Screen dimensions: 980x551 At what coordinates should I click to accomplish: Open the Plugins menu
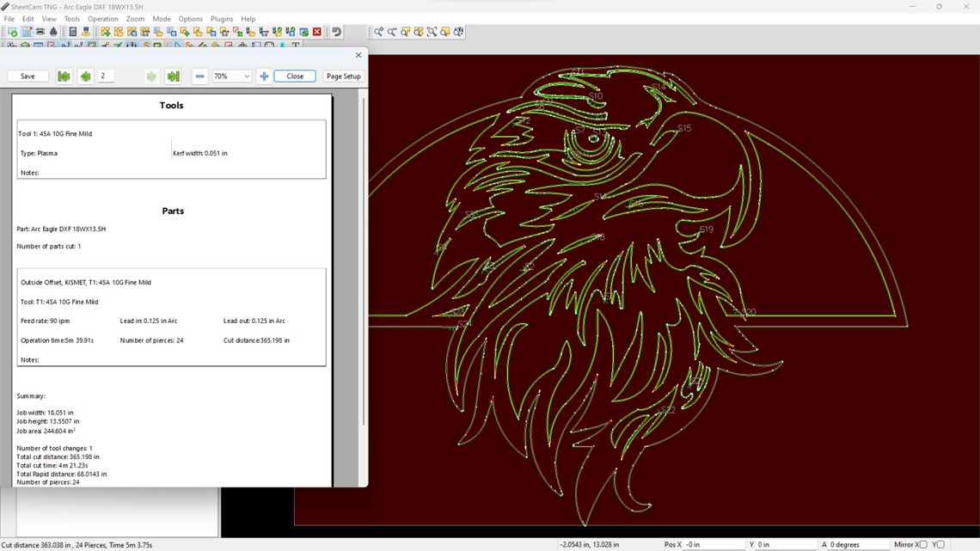pos(221,18)
